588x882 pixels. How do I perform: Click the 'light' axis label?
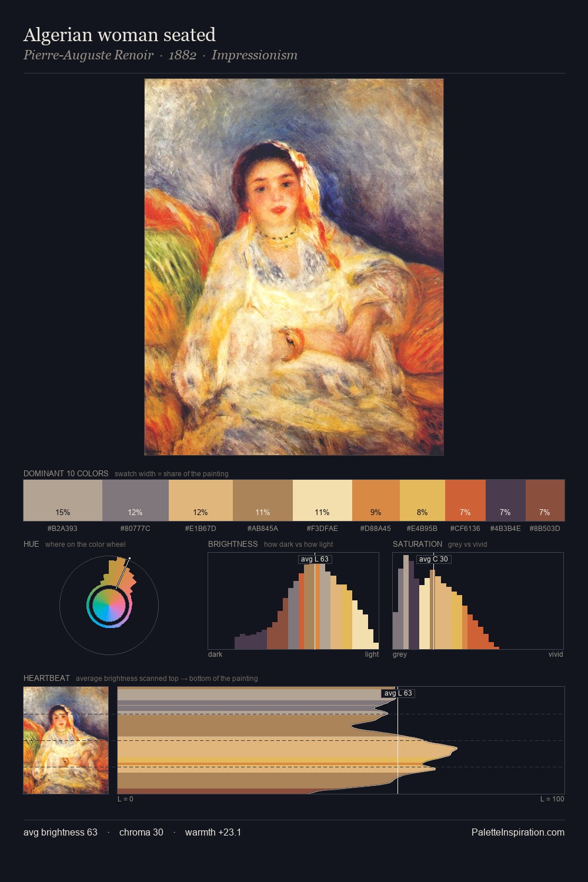pos(372,654)
